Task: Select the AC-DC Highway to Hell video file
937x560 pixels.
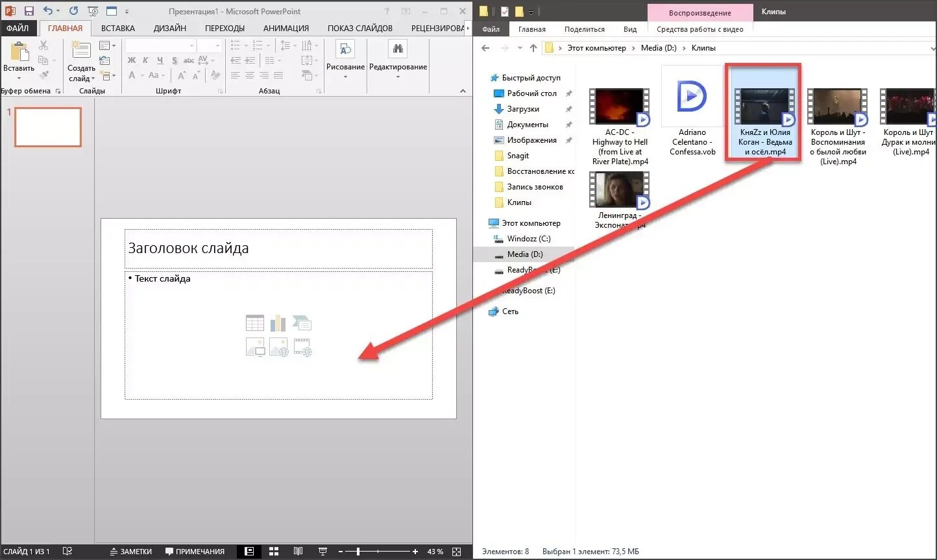Action: (620, 127)
